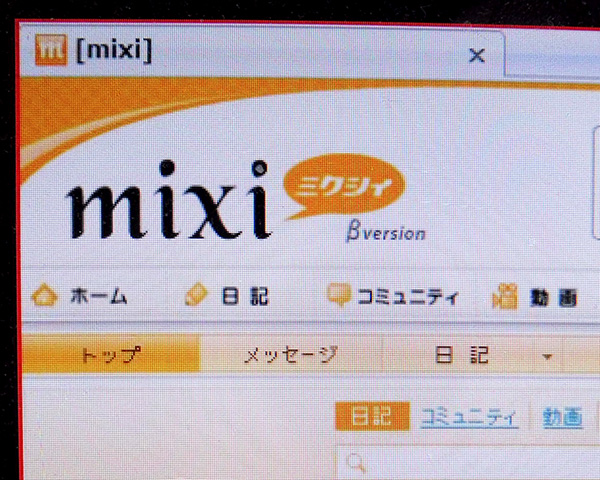The height and width of the screenshot is (480, 600).
Task: Click the speech bubble icon beside コミュニティ
Action: [x=339, y=294]
